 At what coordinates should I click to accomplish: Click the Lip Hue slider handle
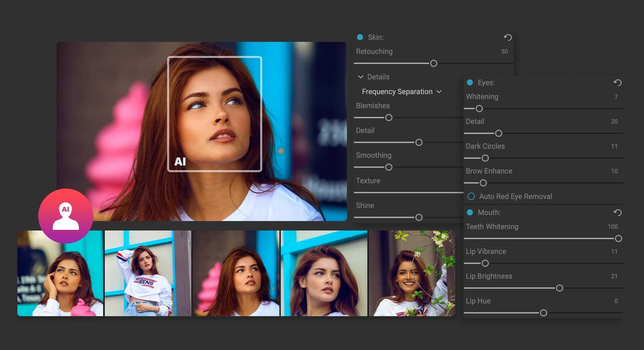tap(544, 313)
